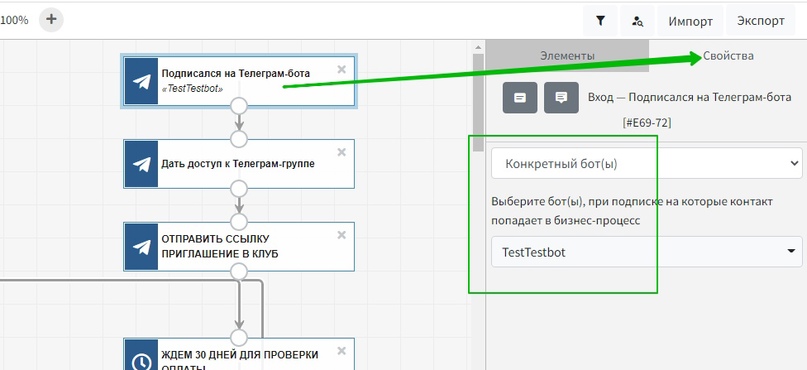Select the Подписался на Телеграм-бота block

coord(239,81)
